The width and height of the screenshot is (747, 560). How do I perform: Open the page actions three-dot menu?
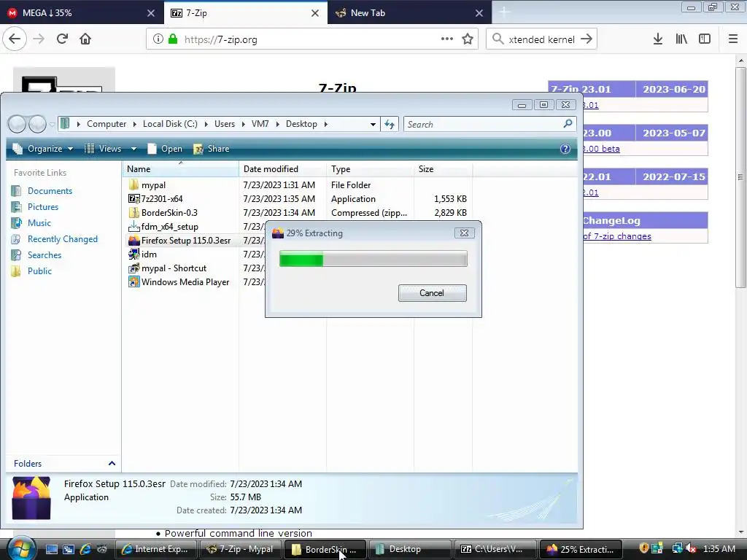coord(447,39)
